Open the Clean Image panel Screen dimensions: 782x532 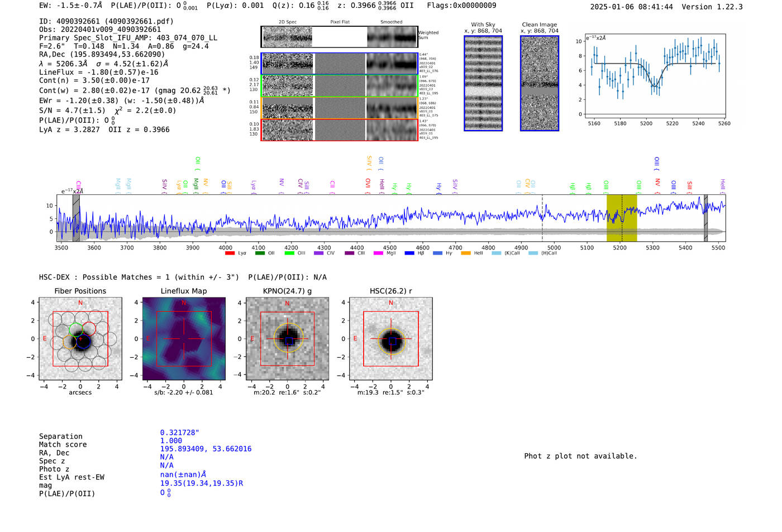(x=540, y=83)
